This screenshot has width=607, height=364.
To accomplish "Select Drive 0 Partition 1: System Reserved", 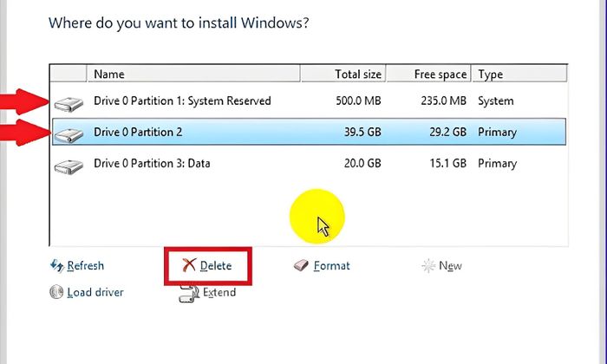I will pyautogui.click(x=309, y=101).
